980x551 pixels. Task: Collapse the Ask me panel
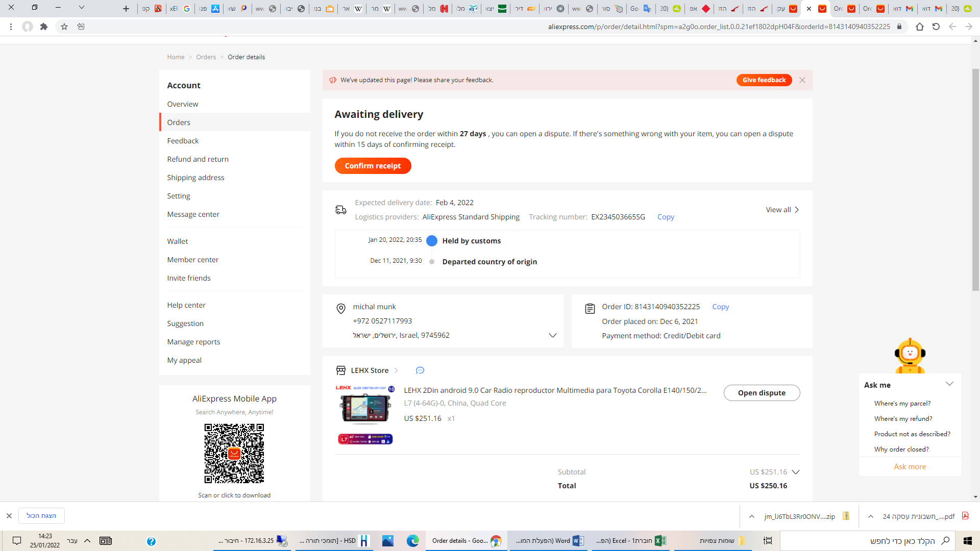tap(949, 384)
